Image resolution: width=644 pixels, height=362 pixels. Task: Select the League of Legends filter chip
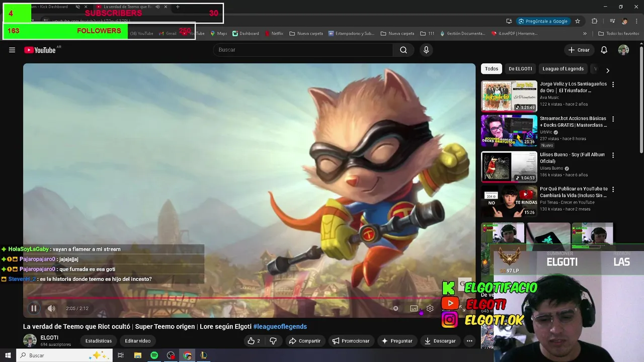563,69
